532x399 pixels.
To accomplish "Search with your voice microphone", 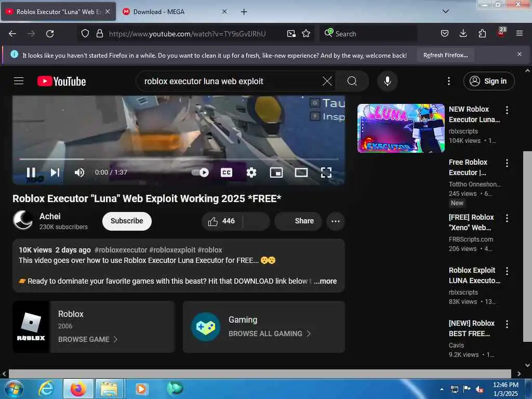I will pos(388,81).
